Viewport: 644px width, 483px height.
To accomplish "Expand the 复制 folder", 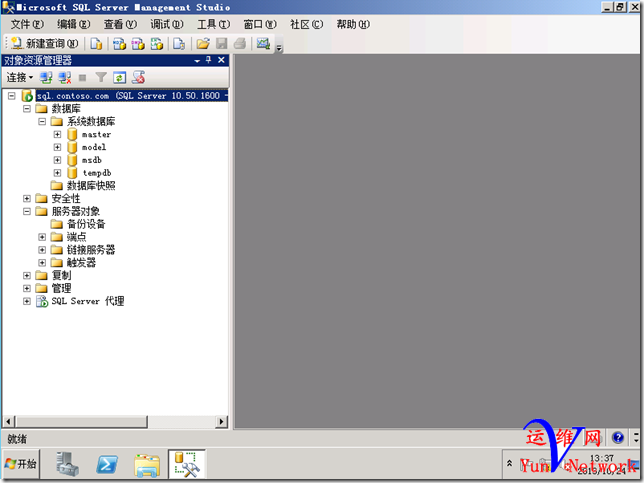I will tap(27, 276).
